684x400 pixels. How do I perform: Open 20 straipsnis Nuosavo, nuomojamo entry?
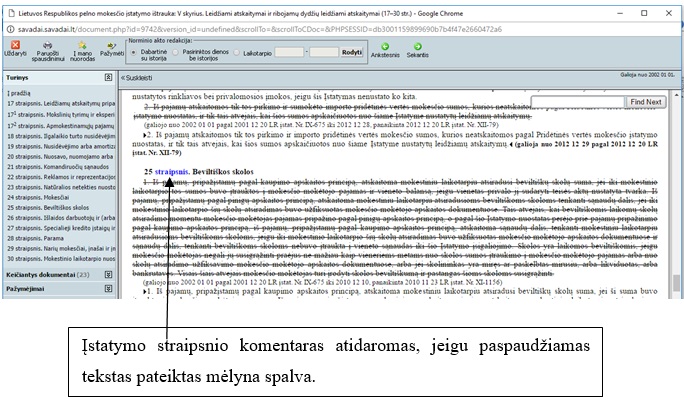pos(60,156)
